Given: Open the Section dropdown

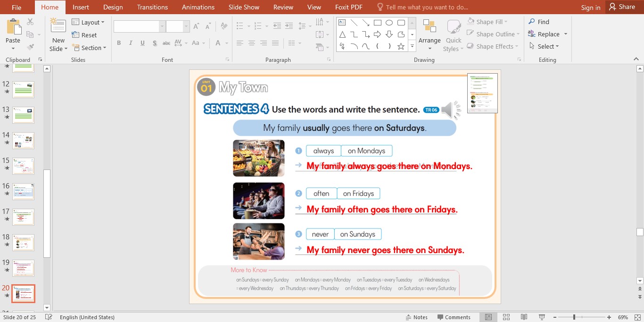Looking at the screenshot, I should click(x=89, y=48).
